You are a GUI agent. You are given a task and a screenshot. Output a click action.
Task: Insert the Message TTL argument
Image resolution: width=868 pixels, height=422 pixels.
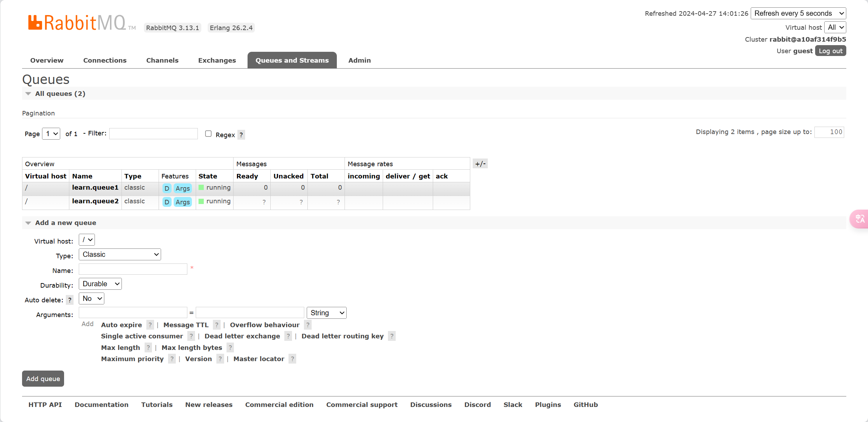[186, 325]
